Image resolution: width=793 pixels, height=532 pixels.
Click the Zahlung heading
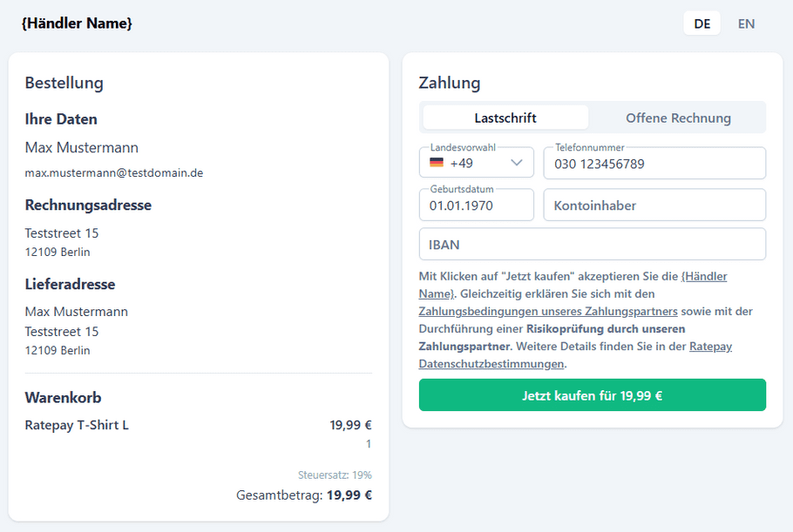(x=449, y=83)
